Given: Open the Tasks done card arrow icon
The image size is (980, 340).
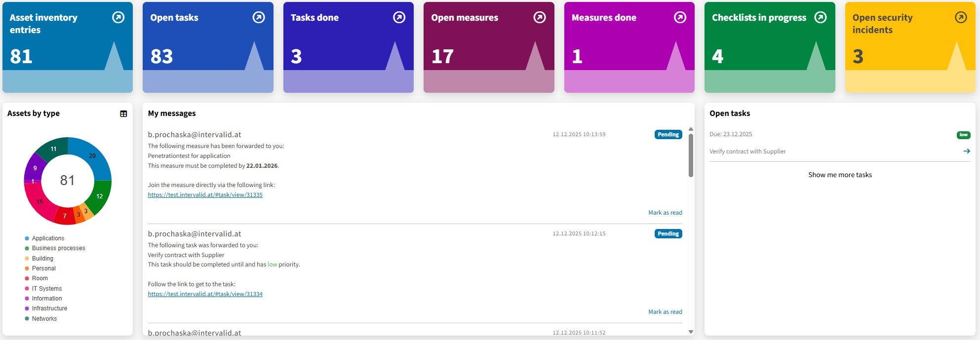Looking at the screenshot, I should pyautogui.click(x=399, y=18).
